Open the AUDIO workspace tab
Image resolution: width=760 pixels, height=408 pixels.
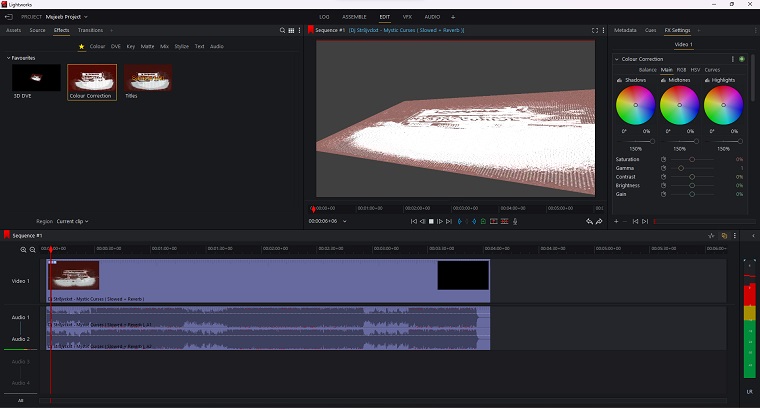coord(432,17)
